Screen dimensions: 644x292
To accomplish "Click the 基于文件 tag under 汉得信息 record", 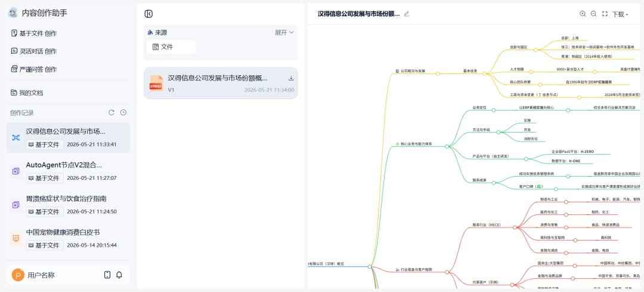I will 45,145.
